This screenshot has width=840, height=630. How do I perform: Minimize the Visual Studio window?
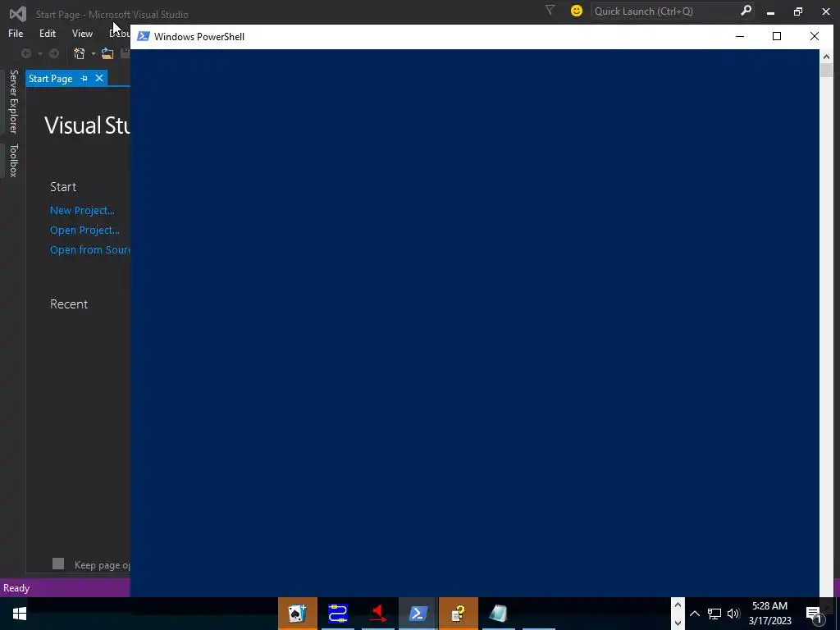(771, 11)
